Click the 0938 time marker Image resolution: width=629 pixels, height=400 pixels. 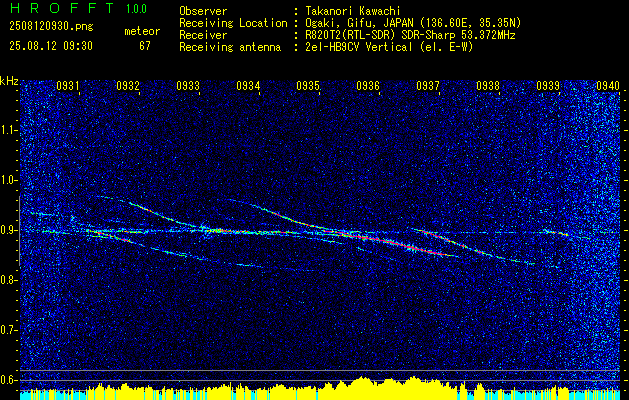click(488, 86)
